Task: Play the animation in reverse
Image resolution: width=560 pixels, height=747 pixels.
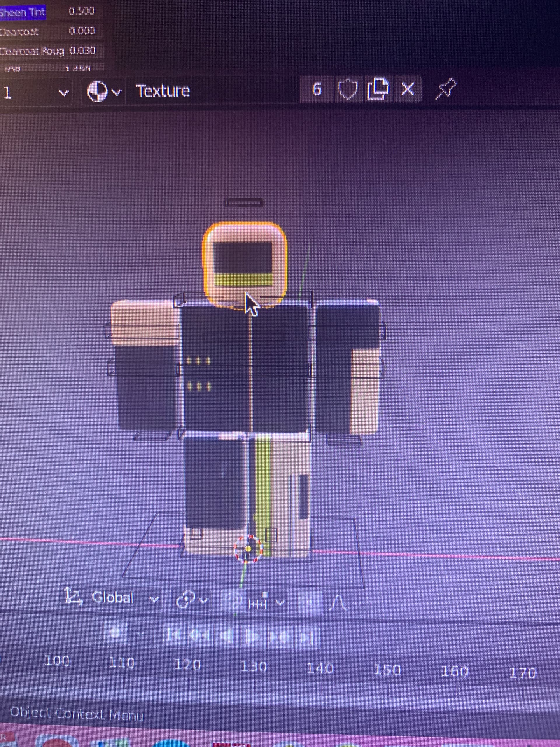Action: pos(227,636)
